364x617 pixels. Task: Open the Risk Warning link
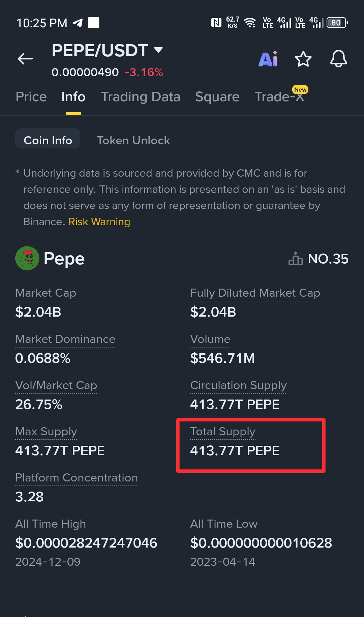tap(99, 222)
